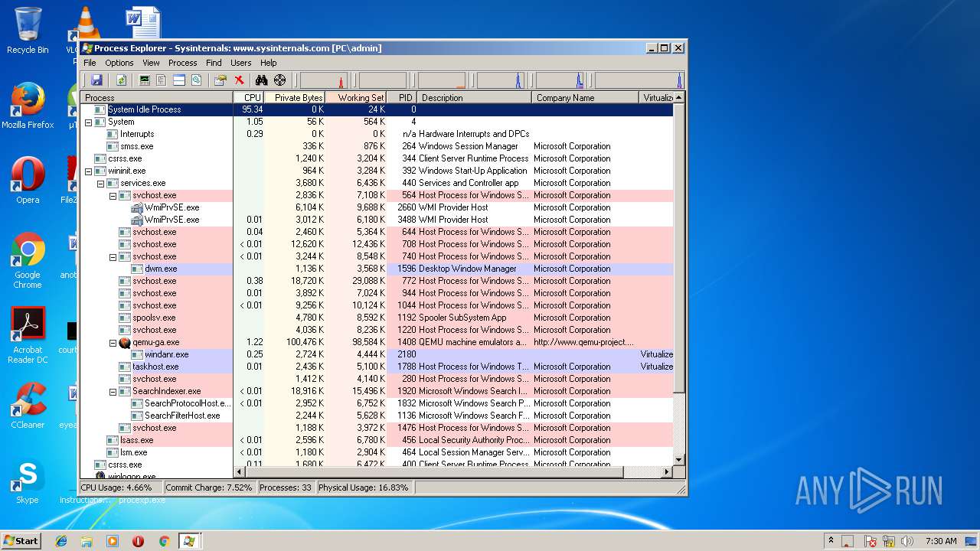
Task: Collapse svchost.exe PID 564 node
Action: (x=113, y=195)
